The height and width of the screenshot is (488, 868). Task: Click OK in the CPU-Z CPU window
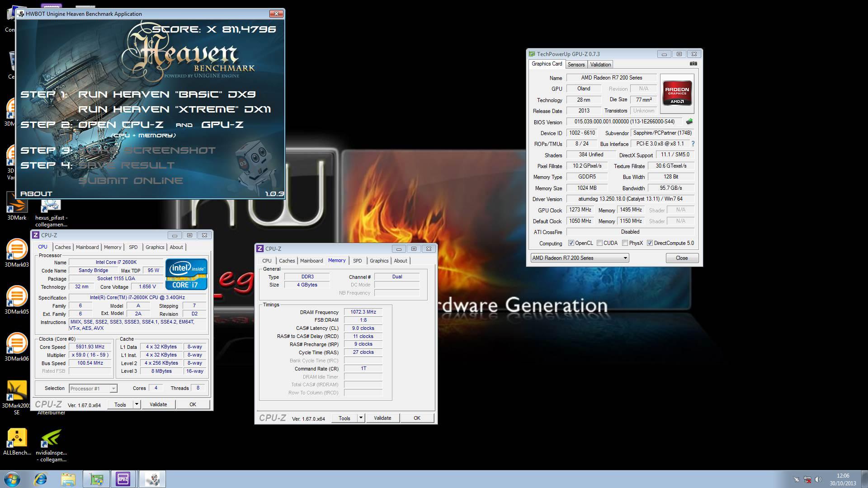193,404
